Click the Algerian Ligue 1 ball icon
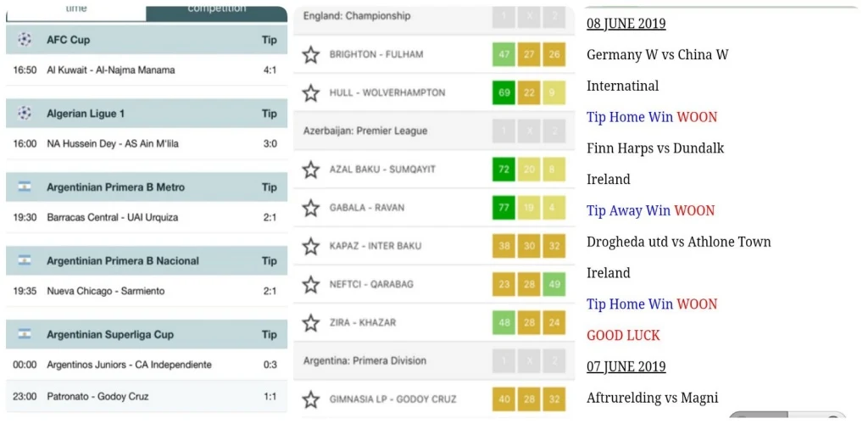Viewport: 868px width, 424px height. pyautogui.click(x=25, y=114)
